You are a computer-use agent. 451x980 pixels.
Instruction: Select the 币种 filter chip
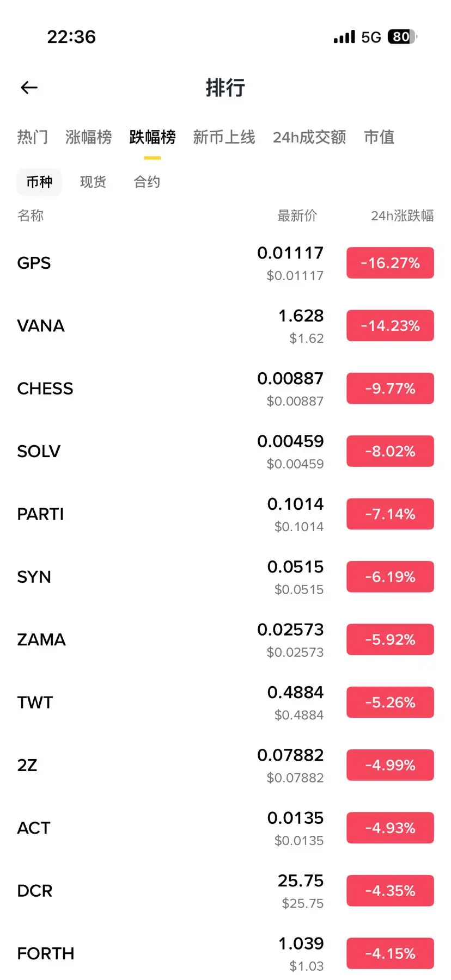(39, 182)
